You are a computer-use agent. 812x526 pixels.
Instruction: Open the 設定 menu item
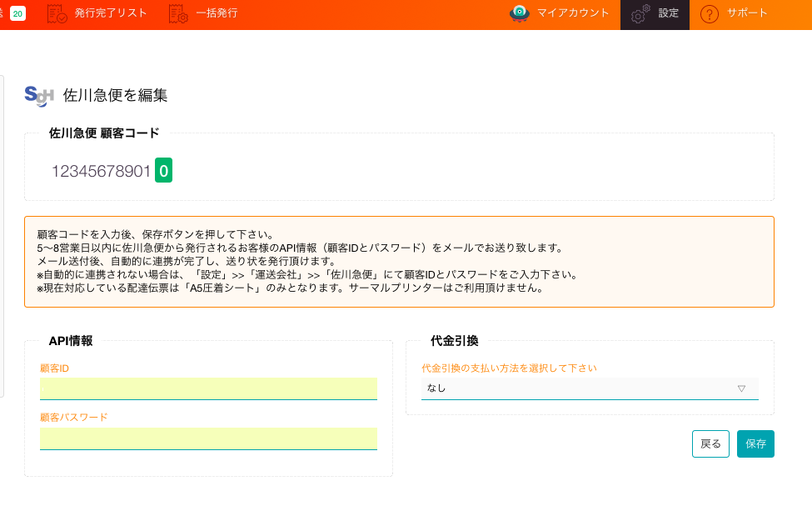pyautogui.click(x=655, y=14)
